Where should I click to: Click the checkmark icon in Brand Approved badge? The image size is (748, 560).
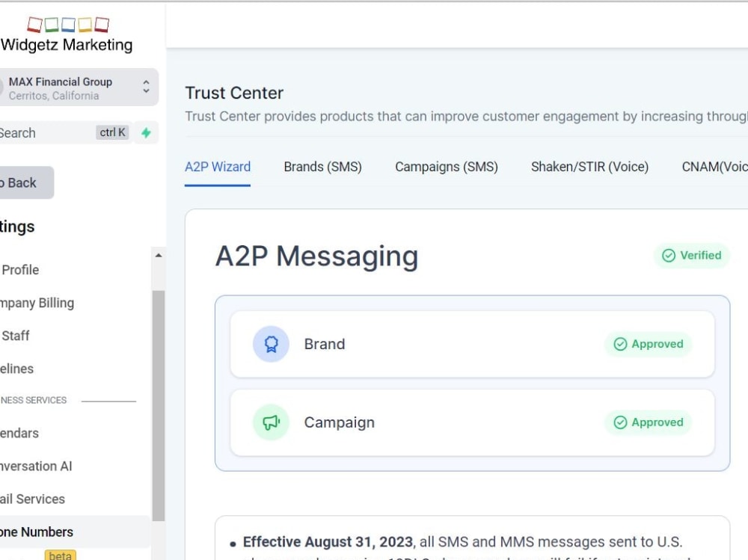620,344
